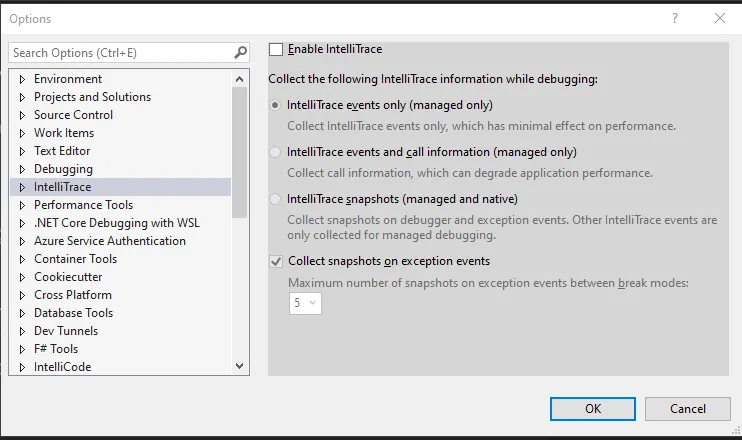Select IntelliTrace category
Screen dimensions: 742x440
(x=62, y=187)
